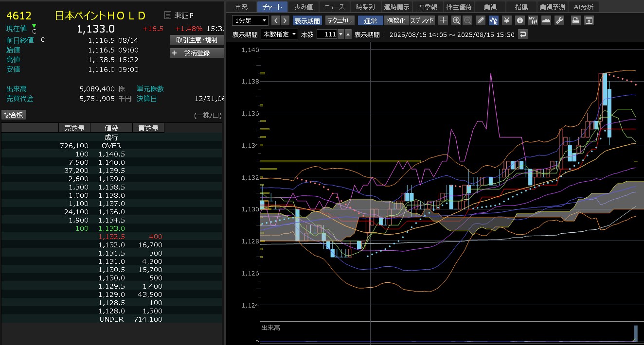Toggle 表示期間 button in toolbar
Viewport: 644px width, 345px height.
click(307, 20)
